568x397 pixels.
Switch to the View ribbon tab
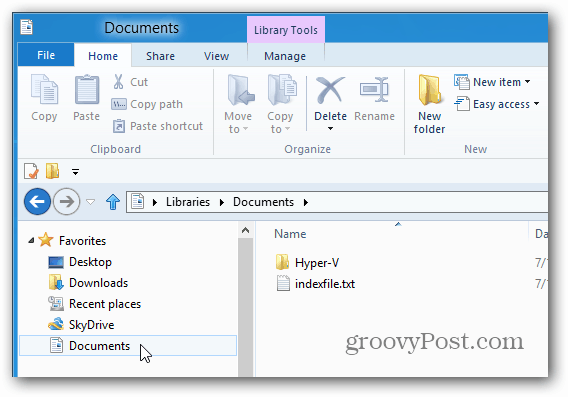[x=216, y=56]
